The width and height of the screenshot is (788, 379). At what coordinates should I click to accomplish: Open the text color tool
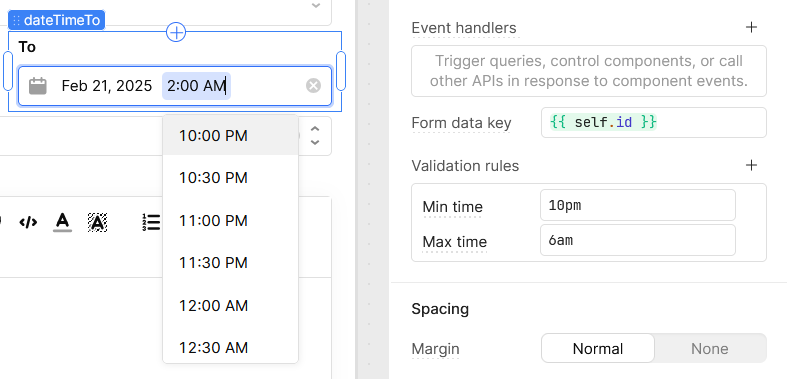tap(62, 222)
